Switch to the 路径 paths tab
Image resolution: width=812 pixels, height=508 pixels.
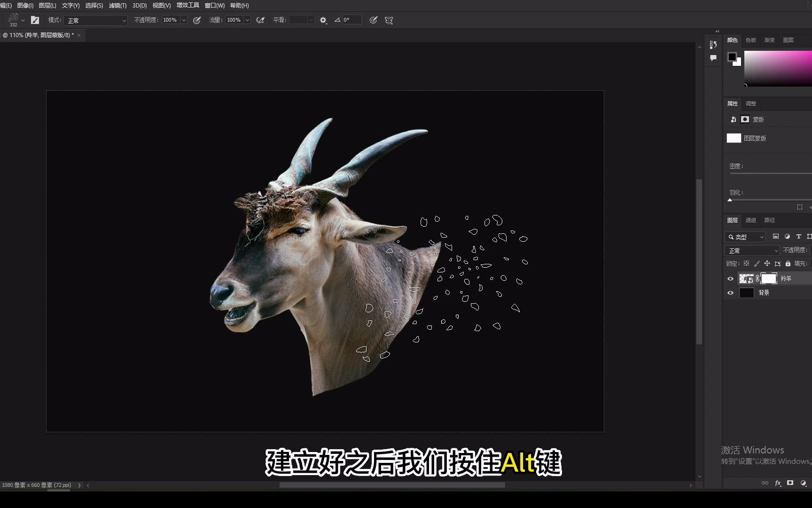770,220
